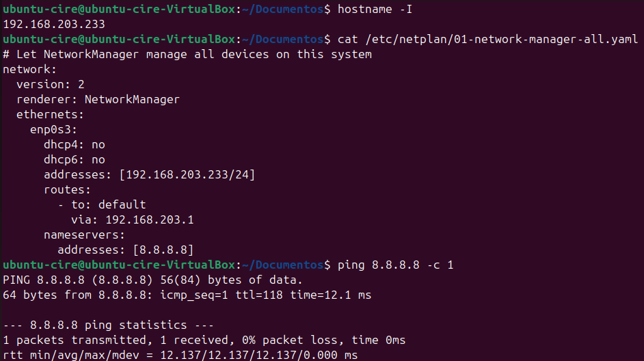Click the 'dhcp6: no' setting
This screenshot has height=361, width=644.
(x=75, y=159)
